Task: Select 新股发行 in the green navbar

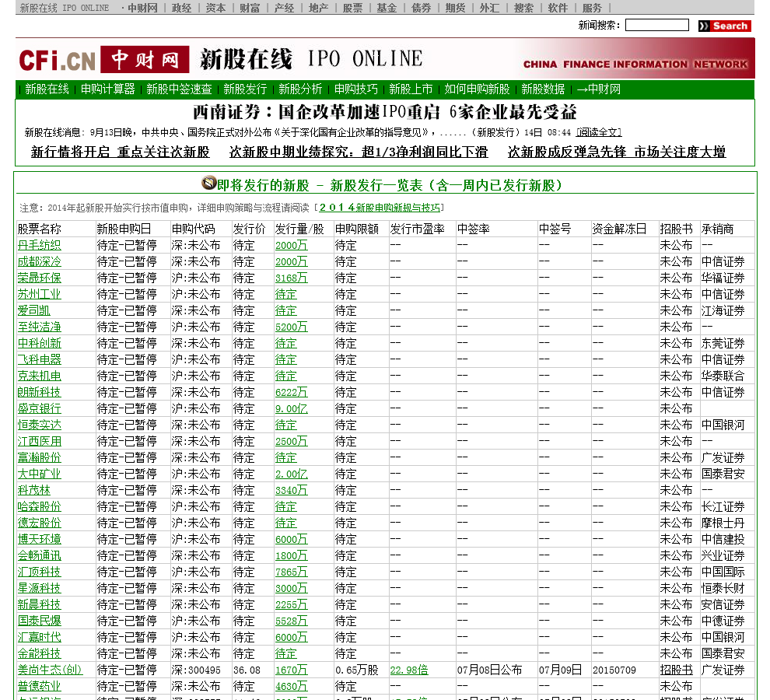Action: 245,89
